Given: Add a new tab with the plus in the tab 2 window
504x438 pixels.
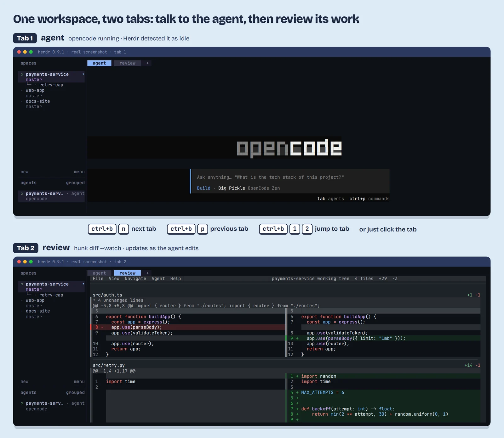Looking at the screenshot, I should 147,273.
